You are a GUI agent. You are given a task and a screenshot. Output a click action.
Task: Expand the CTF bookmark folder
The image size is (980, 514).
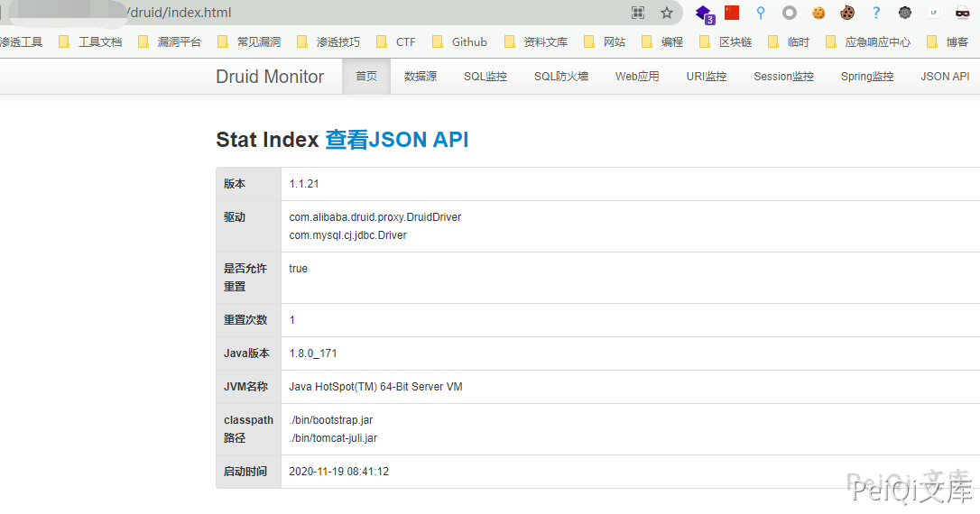(x=396, y=41)
